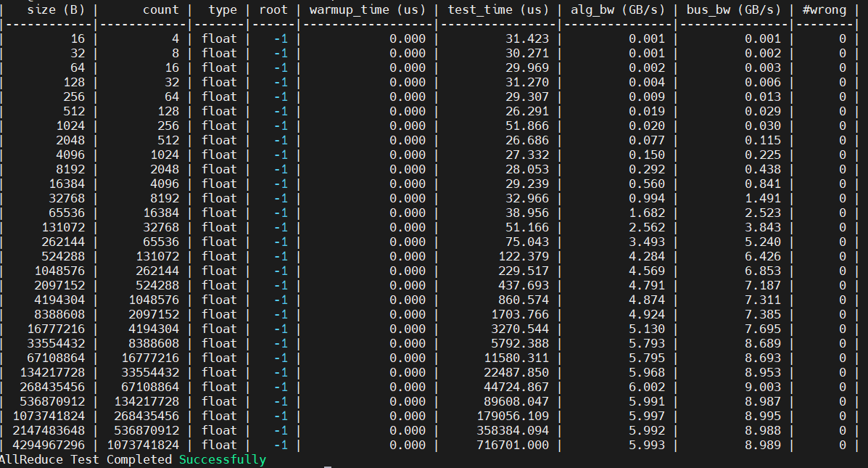
Task: Click the 'bus_bw (GB/s)' column header
Action: [x=734, y=9]
